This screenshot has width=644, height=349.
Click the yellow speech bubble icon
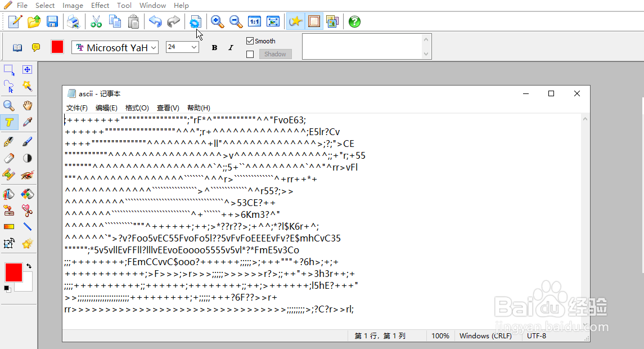click(x=36, y=48)
